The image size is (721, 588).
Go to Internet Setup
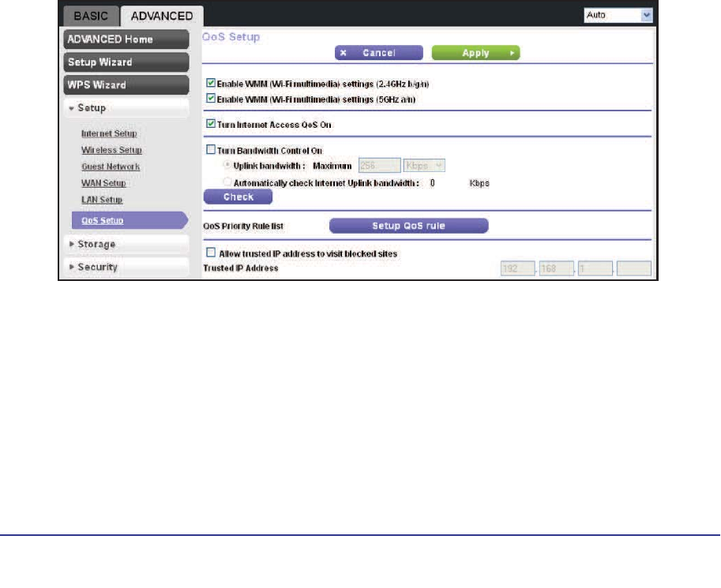[109, 134]
